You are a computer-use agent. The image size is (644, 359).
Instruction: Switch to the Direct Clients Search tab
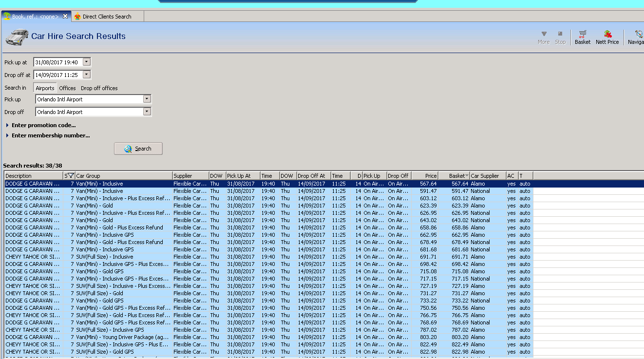(x=107, y=17)
